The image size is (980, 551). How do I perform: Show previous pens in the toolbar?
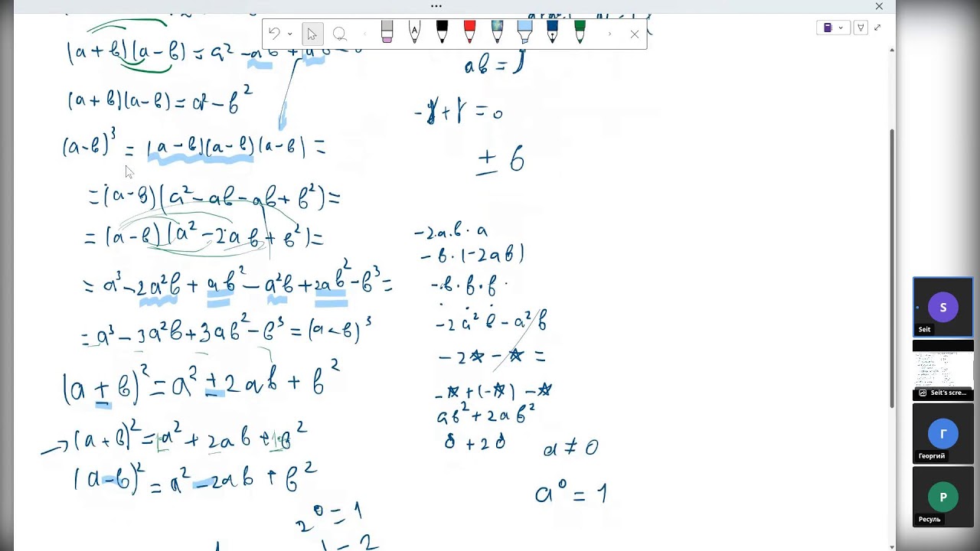click(364, 34)
